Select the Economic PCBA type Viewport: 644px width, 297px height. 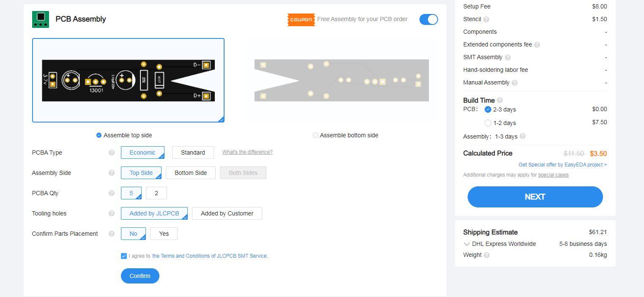coord(143,153)
